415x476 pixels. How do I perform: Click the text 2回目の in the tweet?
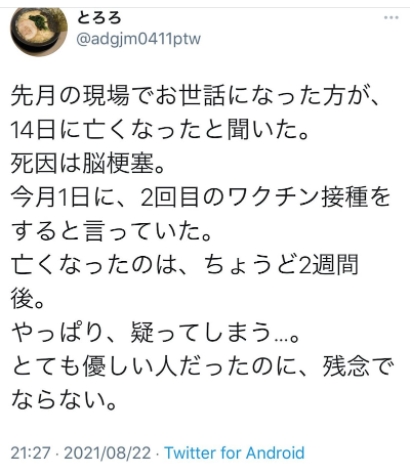179,197
